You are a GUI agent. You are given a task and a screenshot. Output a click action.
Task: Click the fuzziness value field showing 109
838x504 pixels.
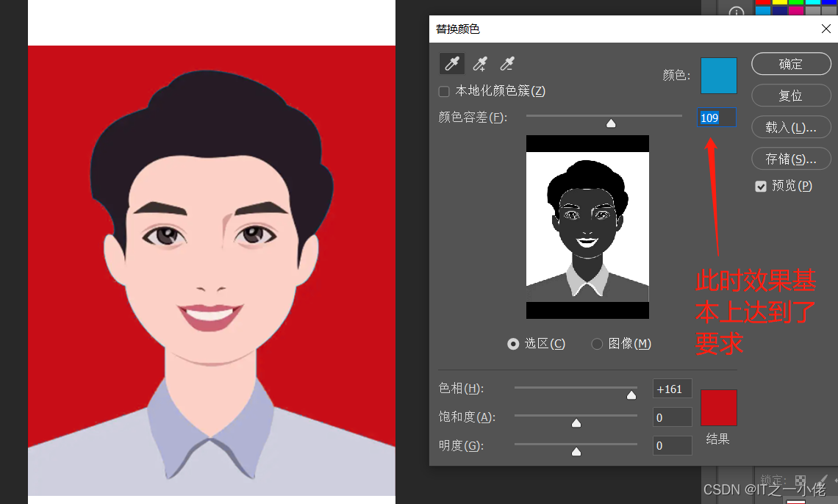point(717,118)
